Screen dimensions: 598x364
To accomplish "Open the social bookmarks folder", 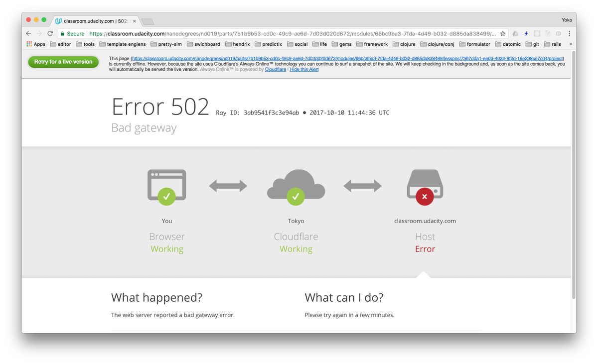I will coord(298,44).
